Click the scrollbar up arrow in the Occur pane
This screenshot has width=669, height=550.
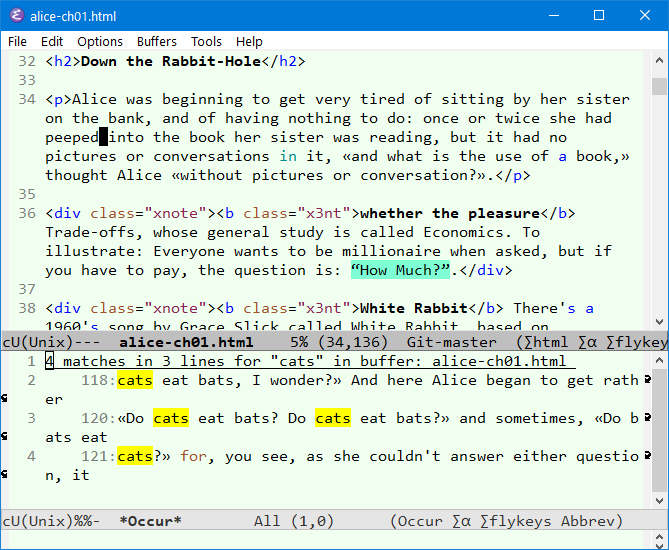(659, 361)
